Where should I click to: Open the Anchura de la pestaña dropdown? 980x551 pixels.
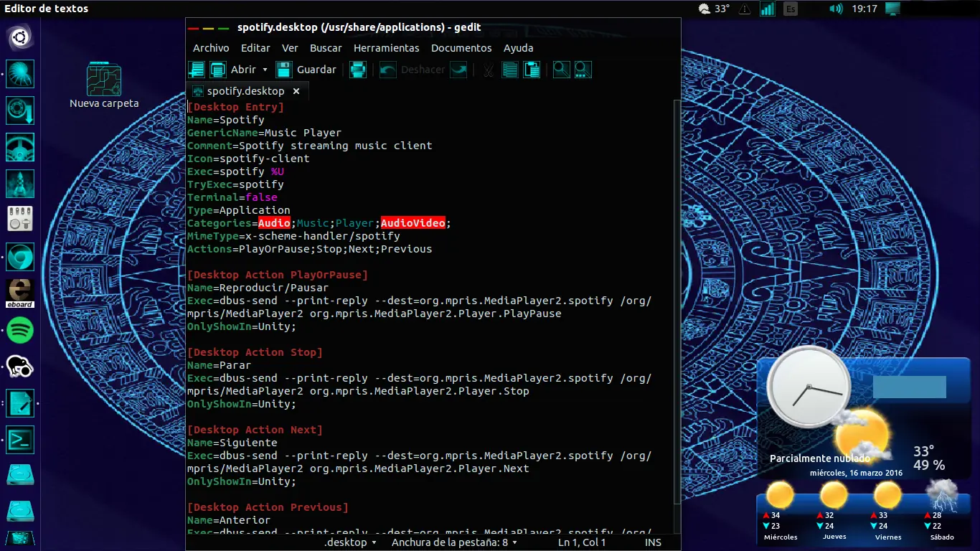click(x=455, y=542)
